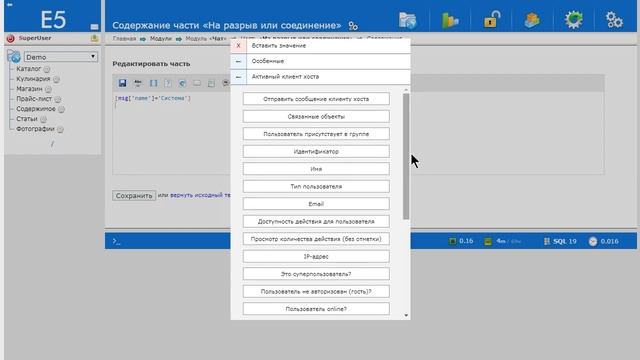Click the small panel icon right of E5 logo

[x=94, y=27]
